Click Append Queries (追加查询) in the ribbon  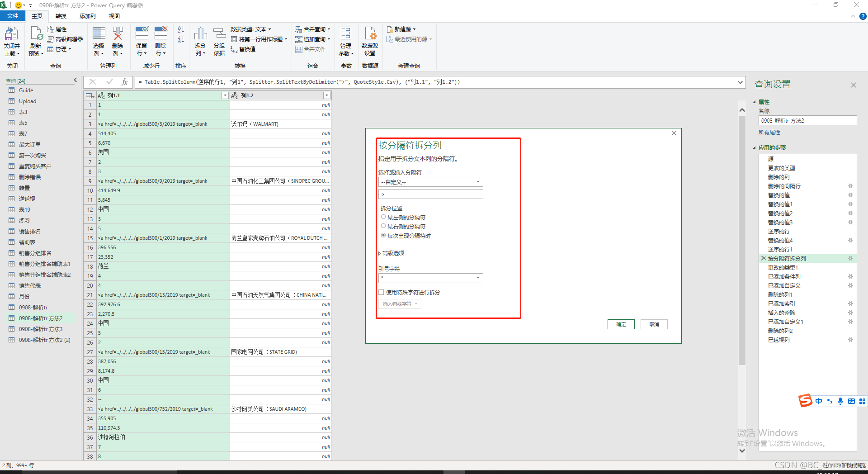313,39
